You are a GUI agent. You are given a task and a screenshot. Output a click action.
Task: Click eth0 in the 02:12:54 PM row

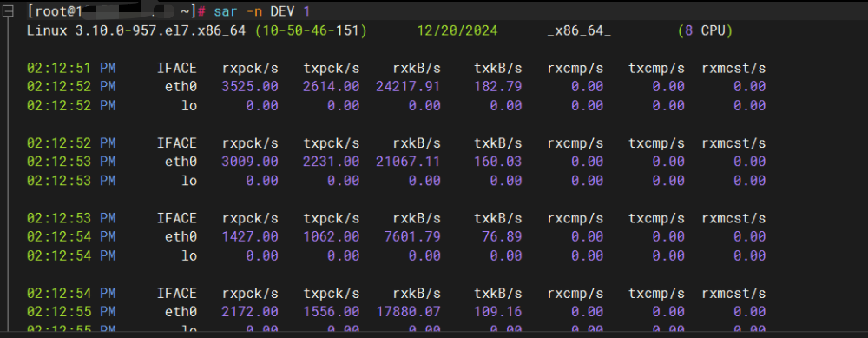181,236
